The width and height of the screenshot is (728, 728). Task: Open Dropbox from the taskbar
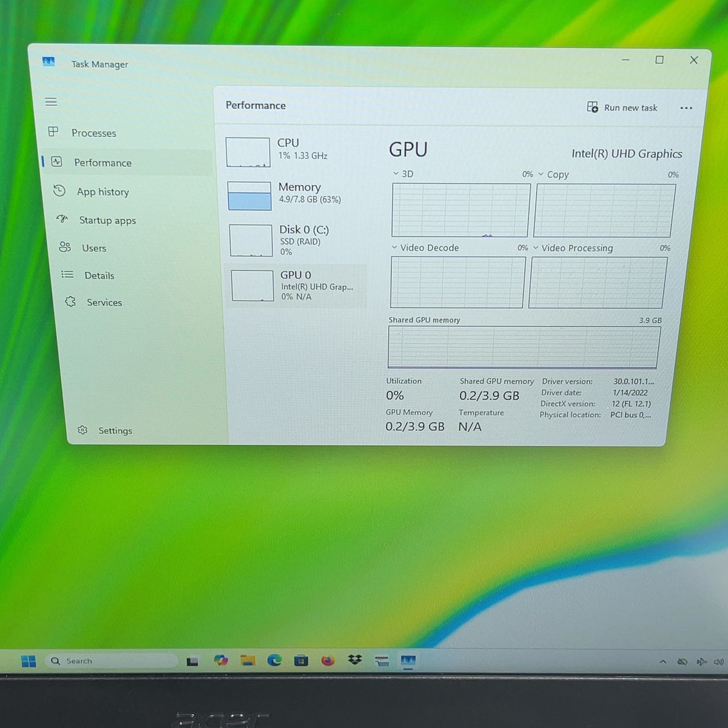(x=355, y=659)
